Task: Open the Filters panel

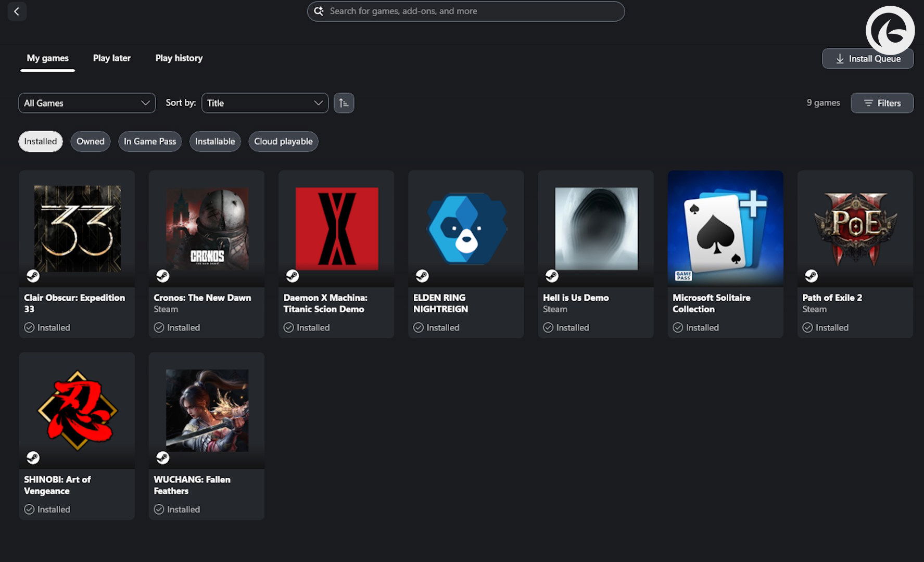Action: point(882,103)
